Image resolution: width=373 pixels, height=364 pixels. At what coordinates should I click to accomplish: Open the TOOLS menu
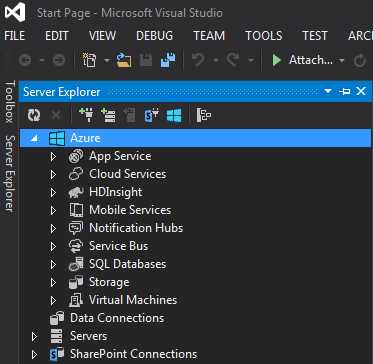264,36
